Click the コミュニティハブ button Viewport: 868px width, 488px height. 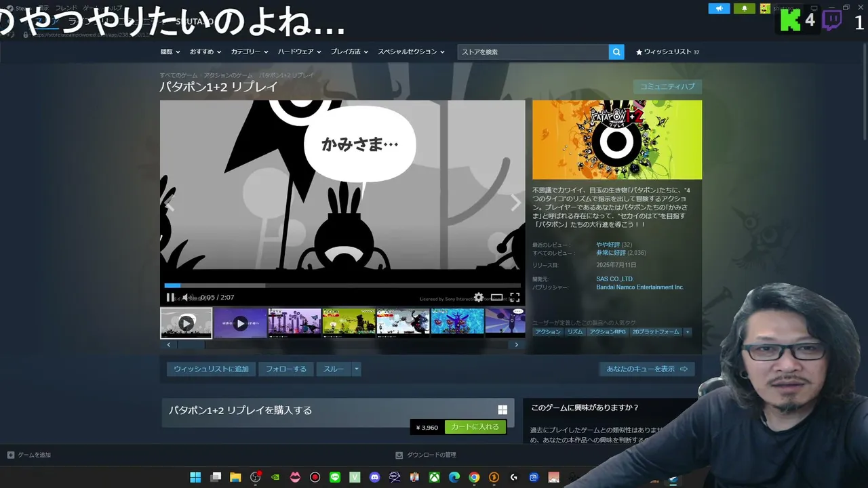(667, 87)
